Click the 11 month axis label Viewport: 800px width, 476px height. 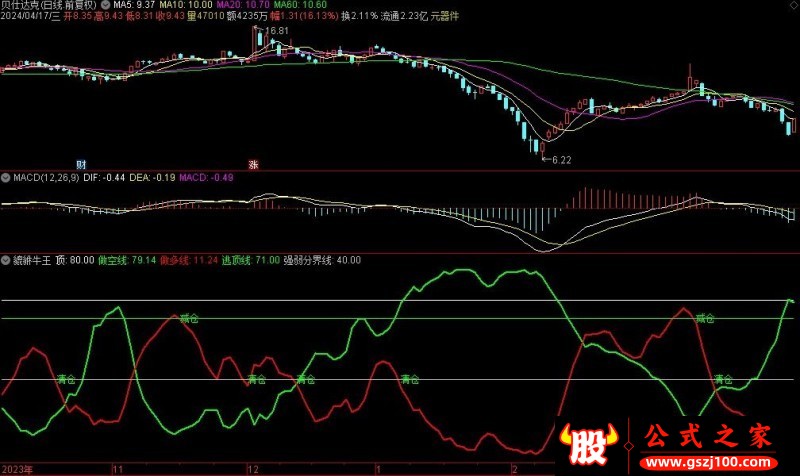118,469
